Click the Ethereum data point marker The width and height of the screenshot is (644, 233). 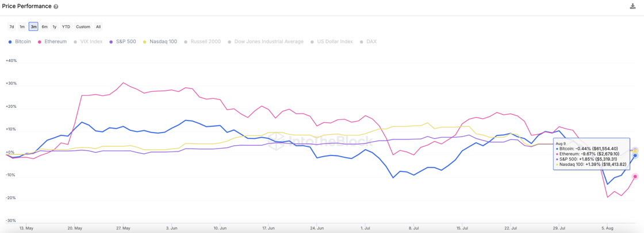(635, 177)
